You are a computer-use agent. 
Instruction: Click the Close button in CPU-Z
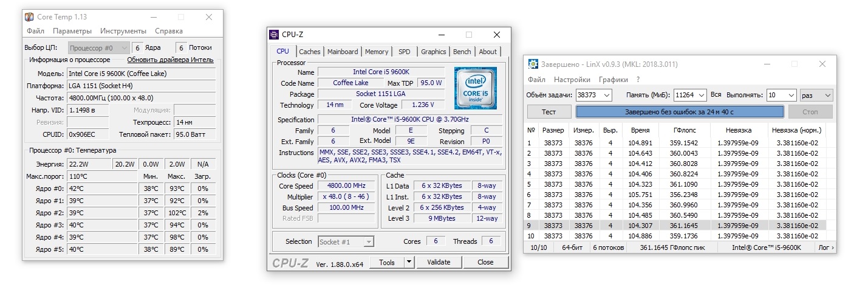(485, 263)
